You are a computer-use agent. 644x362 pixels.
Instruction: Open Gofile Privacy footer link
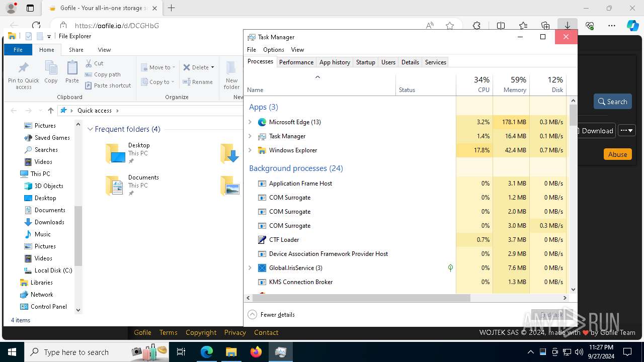pos(235,332)
